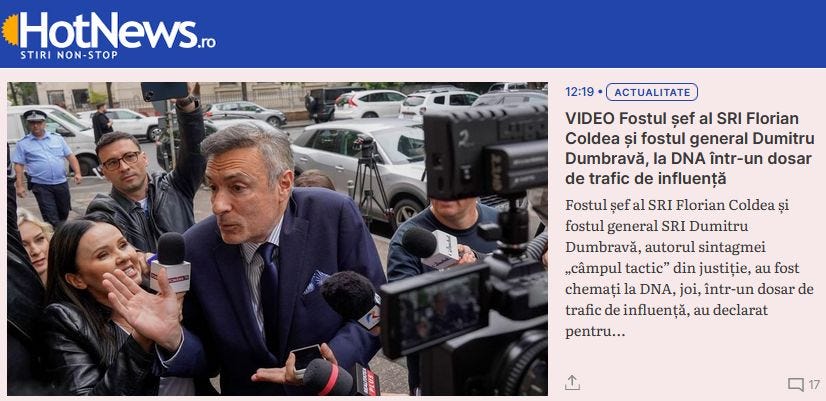This screenshot has width=826, height=401.
Task: Click the comment count "17"
Action: click(814, 385)
